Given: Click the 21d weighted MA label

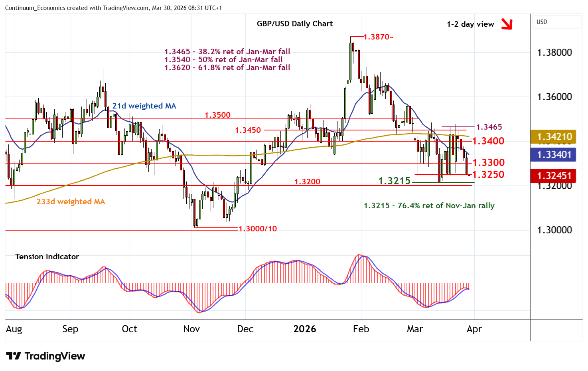Looking at the screenshot, I should pos(144,106).
